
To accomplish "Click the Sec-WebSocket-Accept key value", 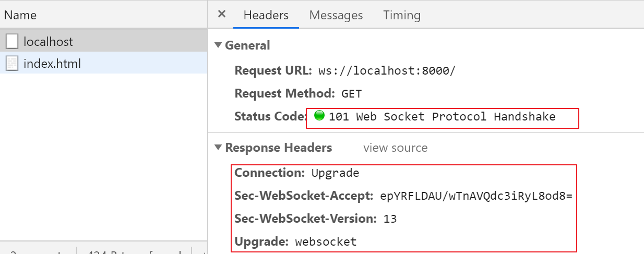I will (x=476, y=196).
